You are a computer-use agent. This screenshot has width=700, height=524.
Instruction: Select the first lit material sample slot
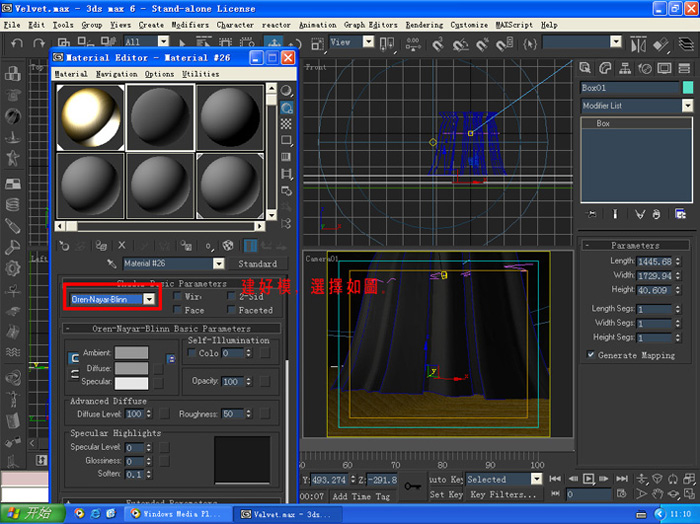click(x=91, y=117)
